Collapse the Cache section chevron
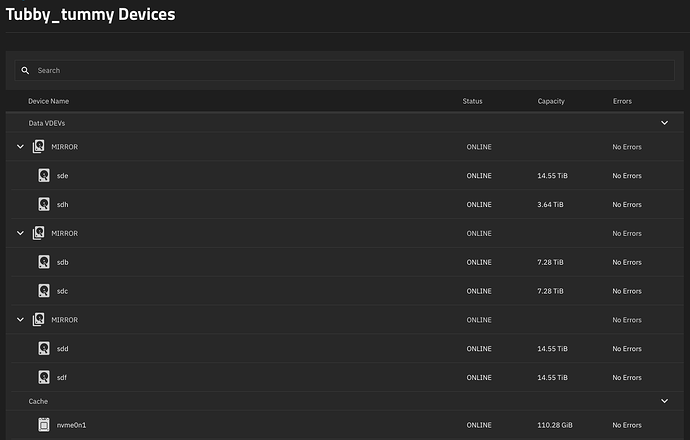 point(664,401)
